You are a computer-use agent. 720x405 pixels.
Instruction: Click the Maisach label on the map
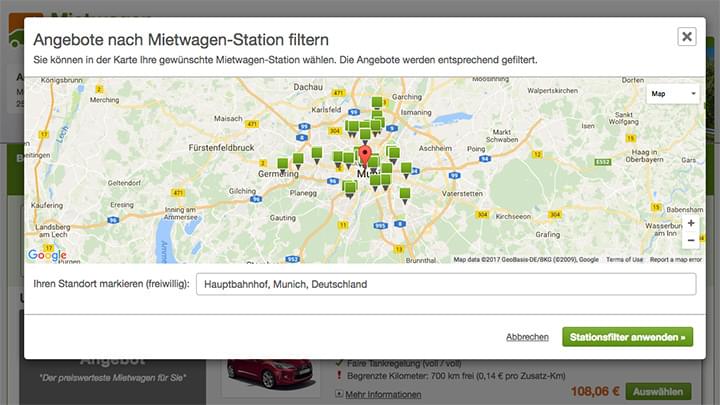pyautogui.click(x=228, y=118)
